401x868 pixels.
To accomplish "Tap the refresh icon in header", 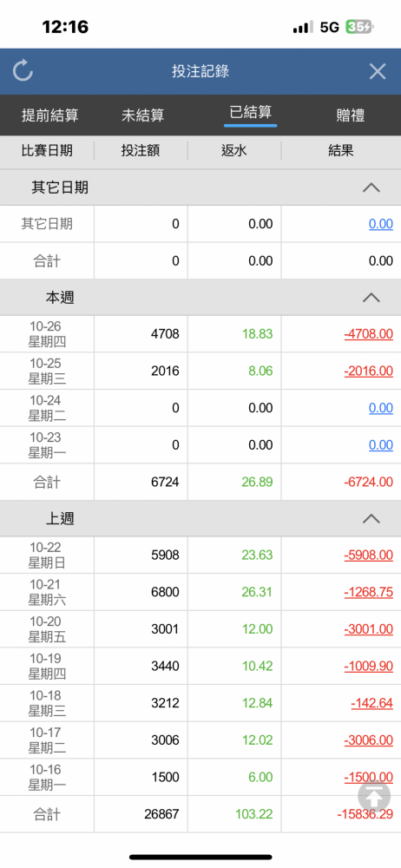I will pyautogui.click(x=23, y=71).
